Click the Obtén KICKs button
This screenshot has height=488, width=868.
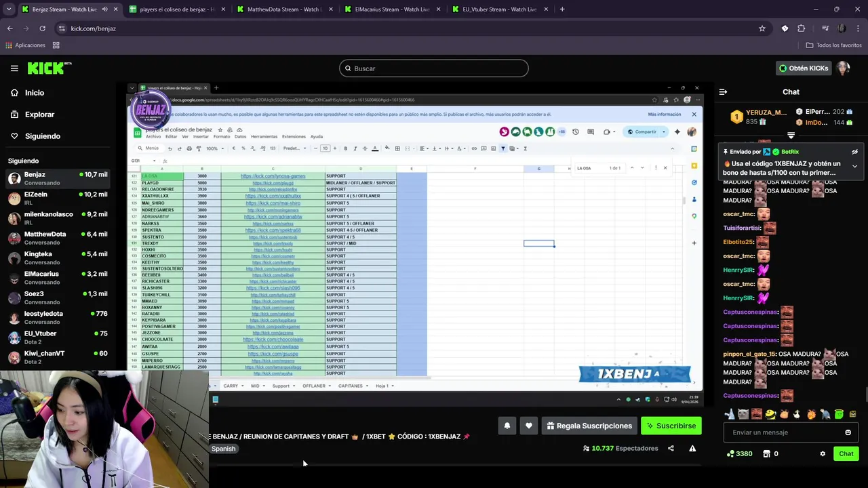[804, 68]
